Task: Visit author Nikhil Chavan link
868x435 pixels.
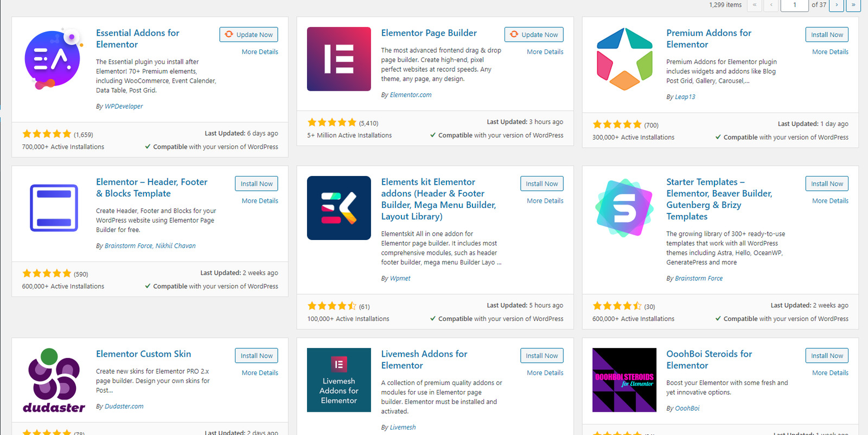Action: 176,246
